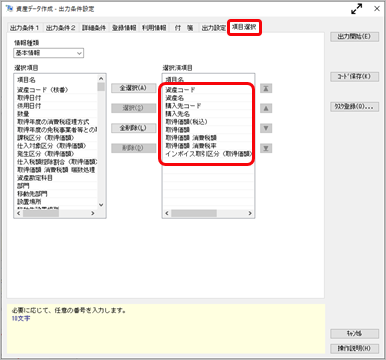Click 選択項目 list scroll-up arrow

[x=101, y=78]
